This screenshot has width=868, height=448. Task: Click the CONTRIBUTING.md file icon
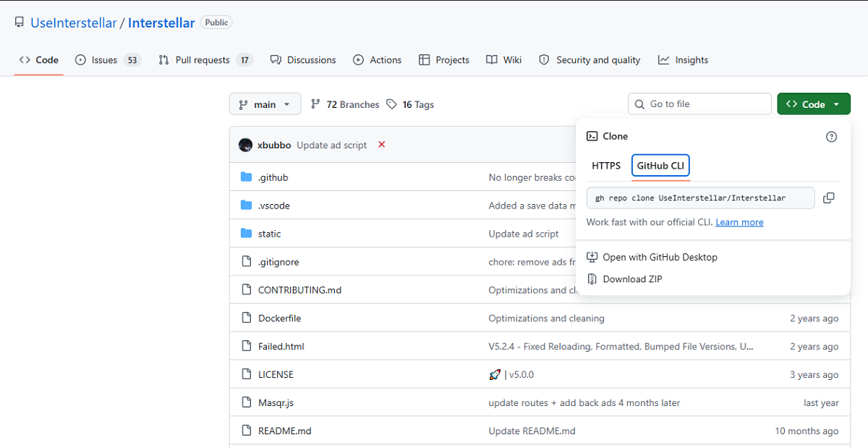pos(246,290)
